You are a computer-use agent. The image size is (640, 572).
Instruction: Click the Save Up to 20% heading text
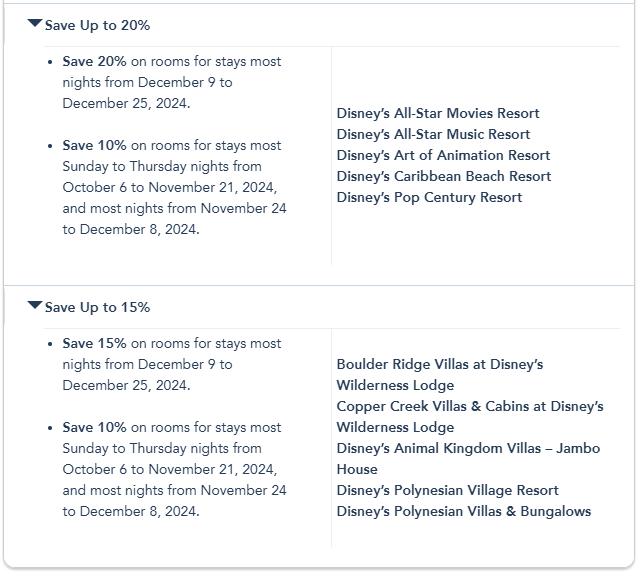click(97, 25)
